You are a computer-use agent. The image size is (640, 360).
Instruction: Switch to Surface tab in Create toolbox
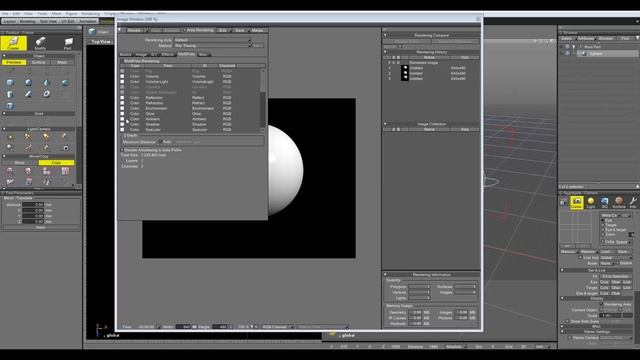(38, 62)
